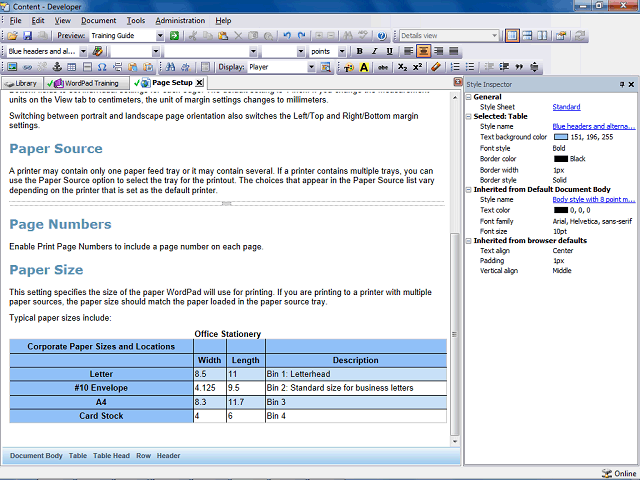The image size is (640, 480).
Task: Click the Paste clipboard icon in top toolbar
Action: [223, 36]
